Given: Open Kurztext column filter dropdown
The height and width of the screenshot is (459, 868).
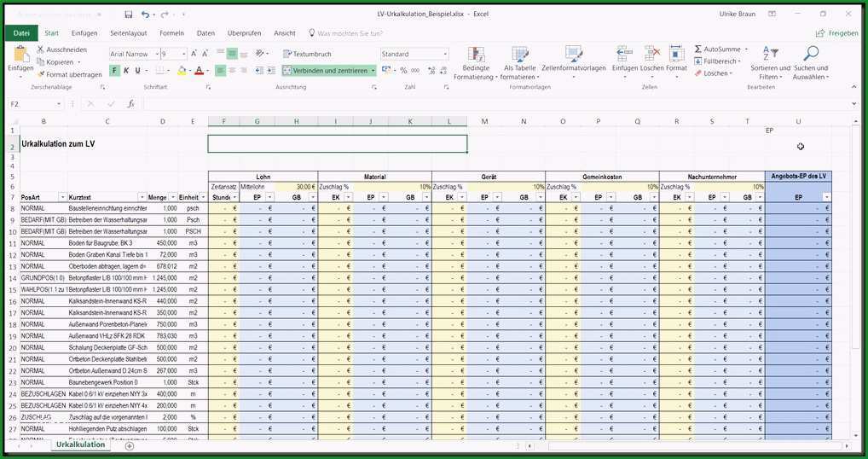Looking at the screenshot, I should (142, 197).
